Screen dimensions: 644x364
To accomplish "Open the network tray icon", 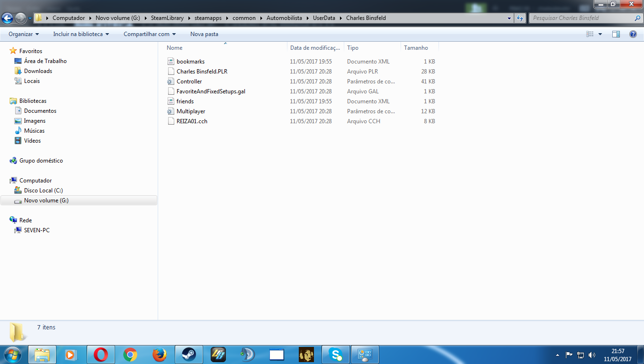I will [x=581, y=355].
